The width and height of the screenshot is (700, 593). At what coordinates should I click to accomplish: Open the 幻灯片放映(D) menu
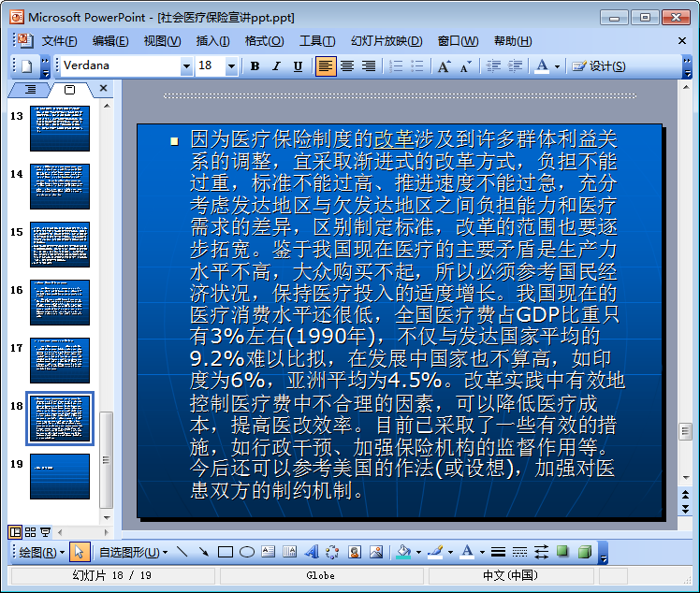[386, 41]
